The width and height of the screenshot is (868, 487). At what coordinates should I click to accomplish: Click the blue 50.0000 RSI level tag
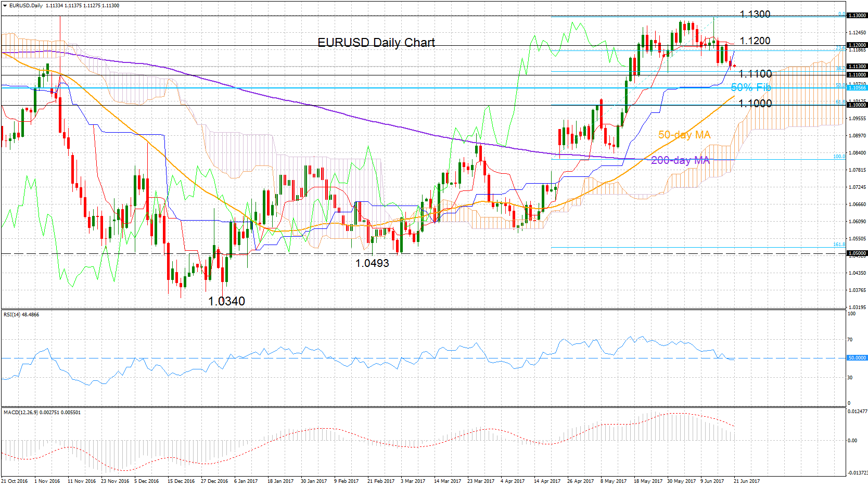pos(857,358)
